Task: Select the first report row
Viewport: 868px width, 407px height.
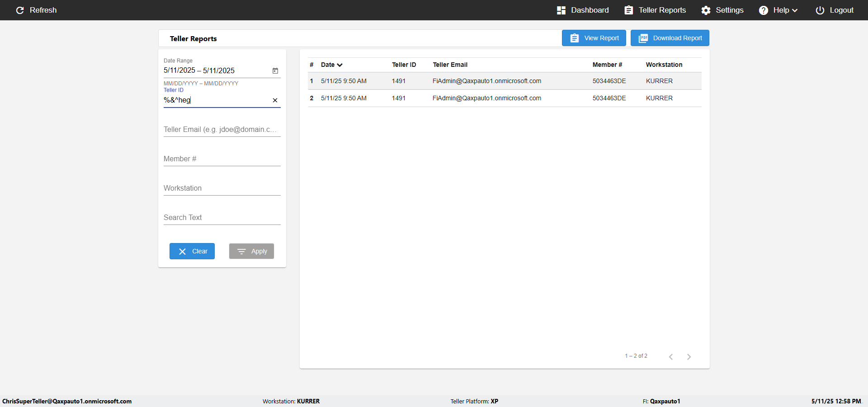Action: (505, 81)
